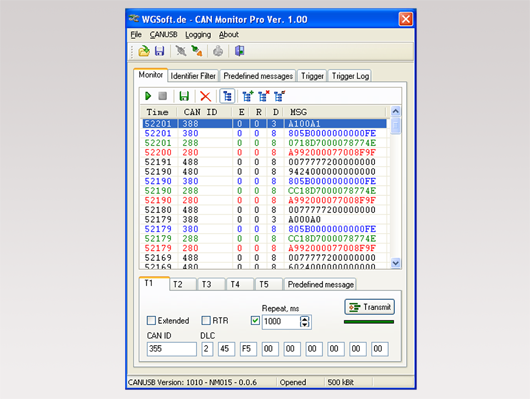
Task: Clear monitor list with red X
Action: tap(206, 96)
